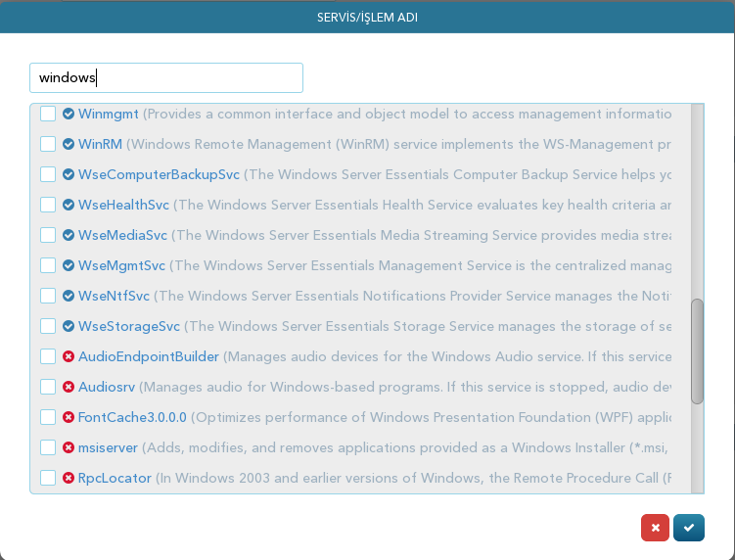Choose the WseMgmtSvc service name

pos(121,265)
